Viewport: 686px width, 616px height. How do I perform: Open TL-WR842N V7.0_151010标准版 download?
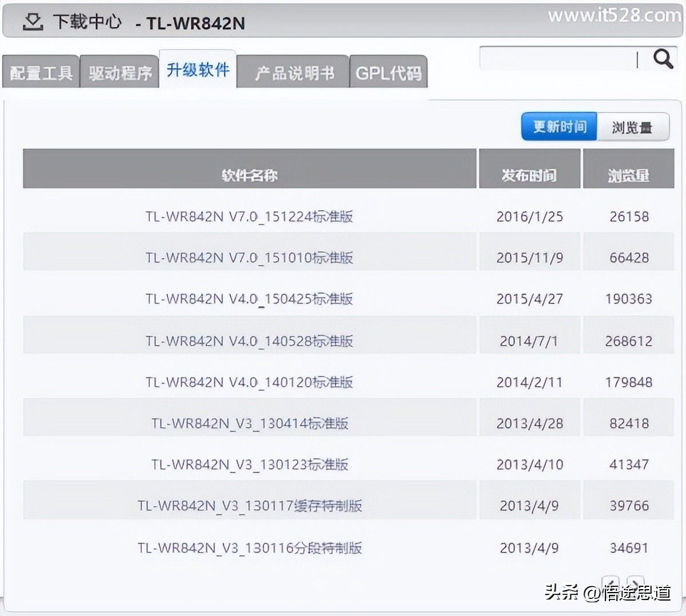pyautogui.click(x=249, y=258)
